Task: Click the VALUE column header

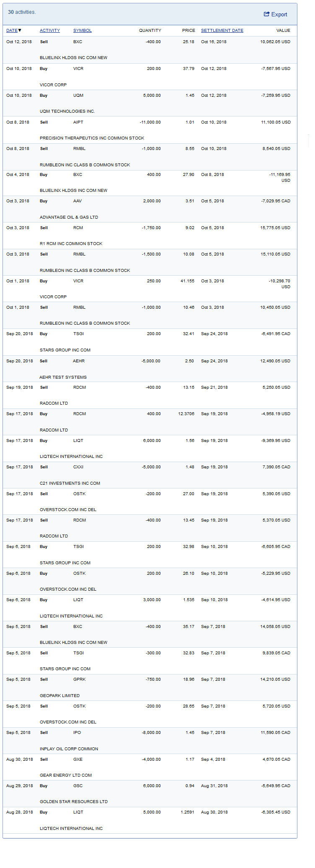Action: pyautogui.click(x=283, y=31)
